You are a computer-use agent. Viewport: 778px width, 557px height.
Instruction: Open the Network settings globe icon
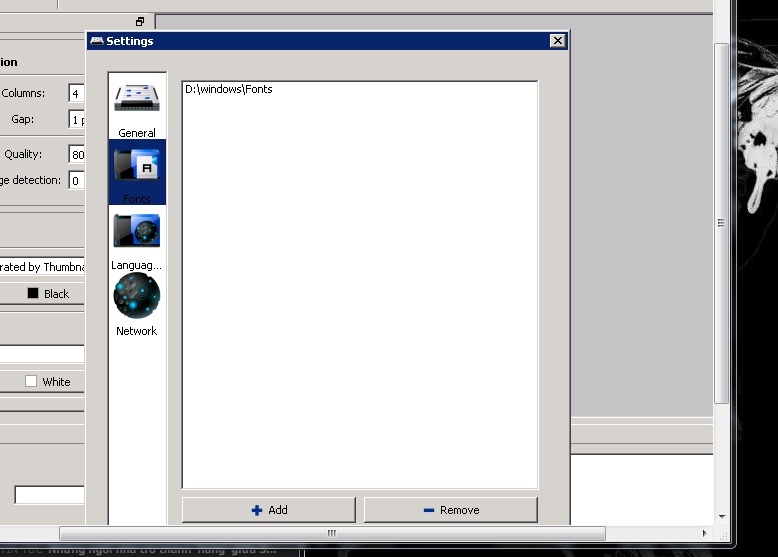pyautogui.click(x=137, y=297)
